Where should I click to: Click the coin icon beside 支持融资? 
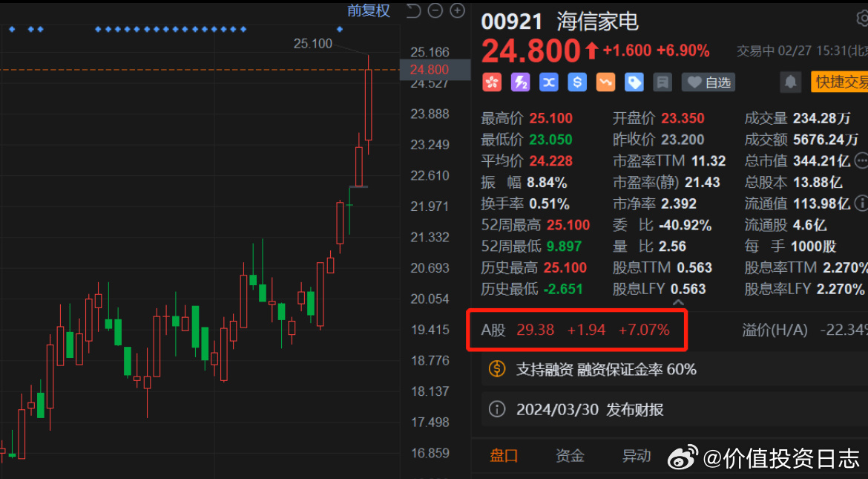(x=497, y=369)
